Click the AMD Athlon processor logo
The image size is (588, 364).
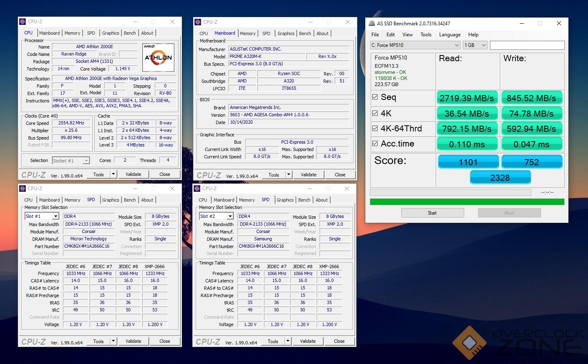point(159,58)
